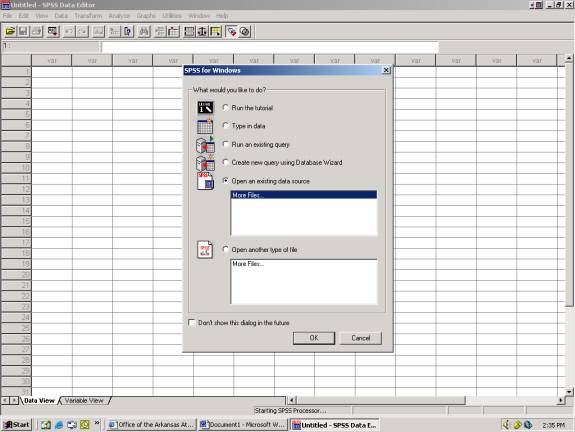Click the SPSS data file icon in dialog
This screenshot has height=432, width=575.
205,181
